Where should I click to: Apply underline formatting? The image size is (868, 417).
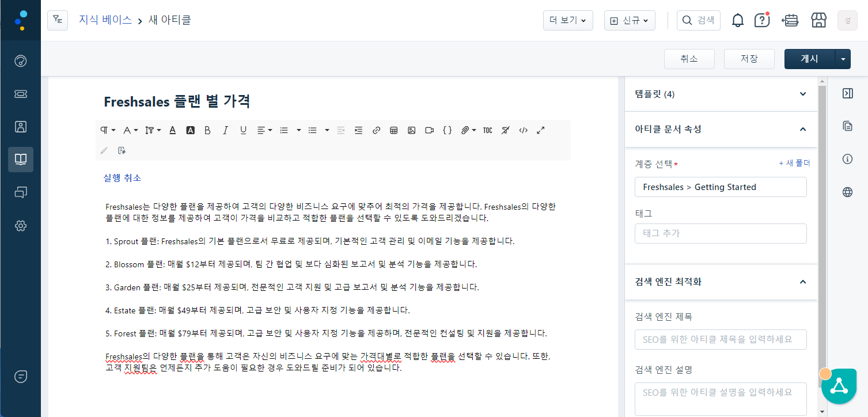click(243, 130)
